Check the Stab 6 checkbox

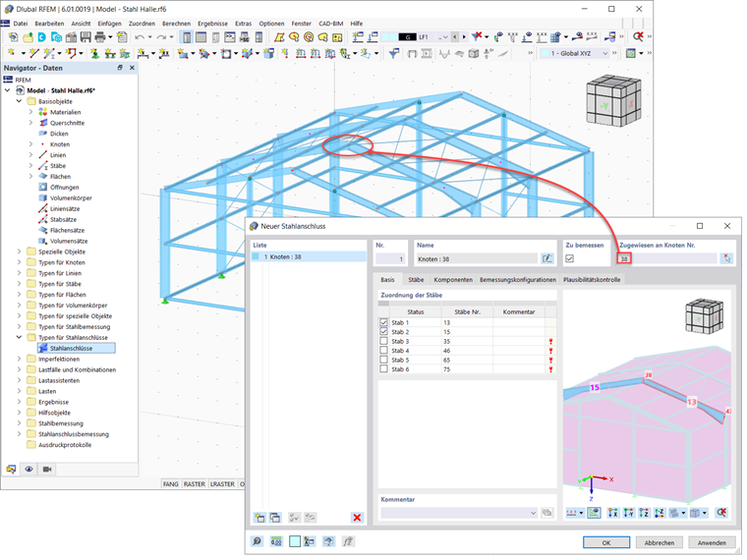(383, 368)
